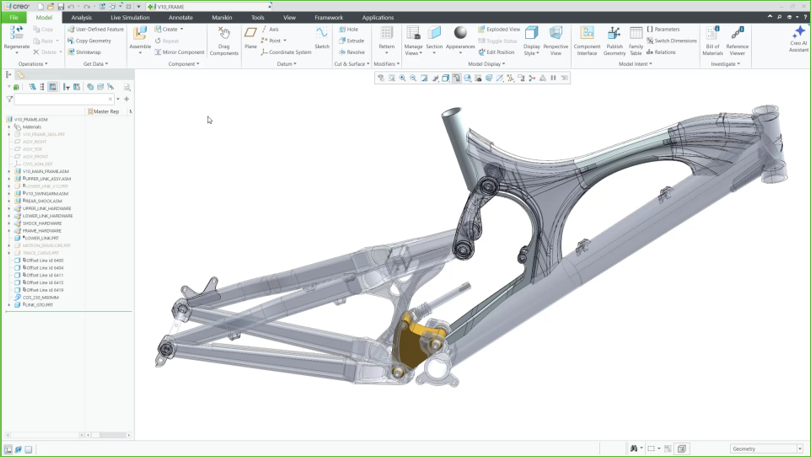Toggle the highlighted tree columns display button
This screenshot has width=811, height=457.
click(x=52, y=87)
